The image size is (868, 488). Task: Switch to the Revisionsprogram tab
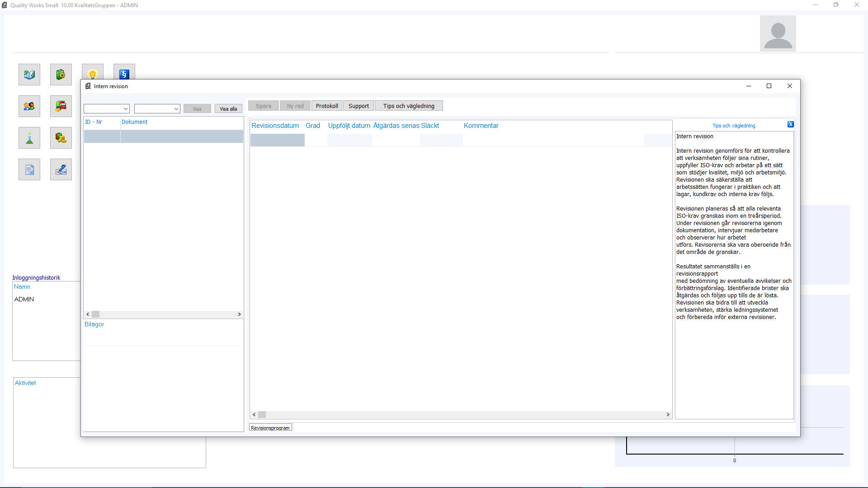pos(270,427)
